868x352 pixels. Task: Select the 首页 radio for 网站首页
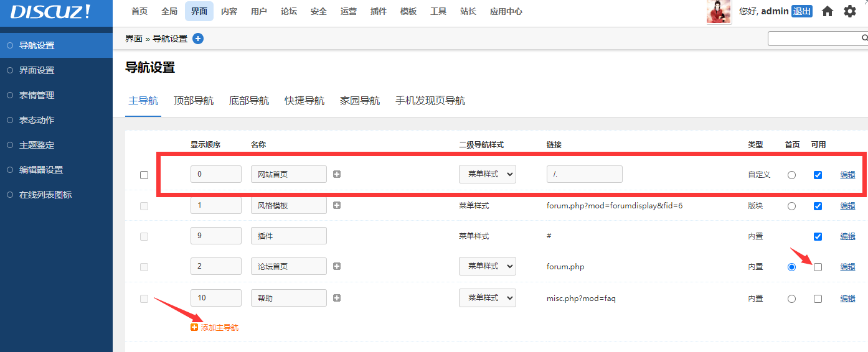[791, 175]
